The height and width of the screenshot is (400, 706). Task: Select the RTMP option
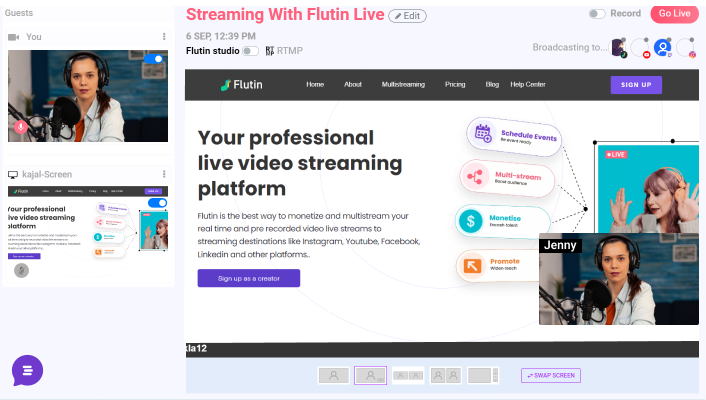284,51
